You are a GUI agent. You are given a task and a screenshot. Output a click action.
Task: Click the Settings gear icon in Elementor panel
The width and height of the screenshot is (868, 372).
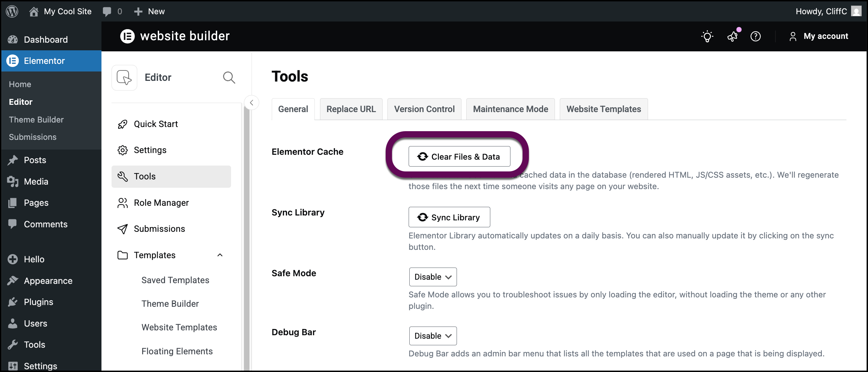tap(123, 150)
